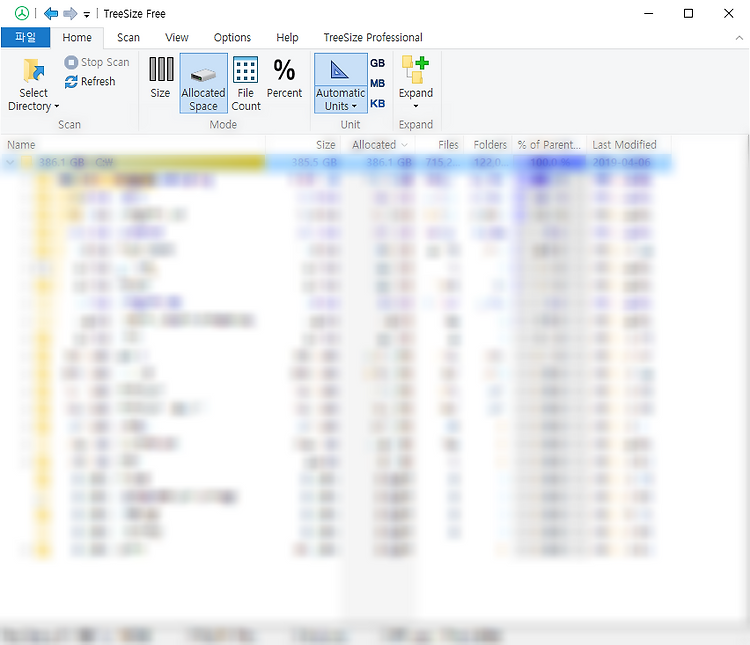Viewport: 750px width, 645px height.
Task: Switch to Percent display mode
Action: pyautogui.click(x=284, y=78)
